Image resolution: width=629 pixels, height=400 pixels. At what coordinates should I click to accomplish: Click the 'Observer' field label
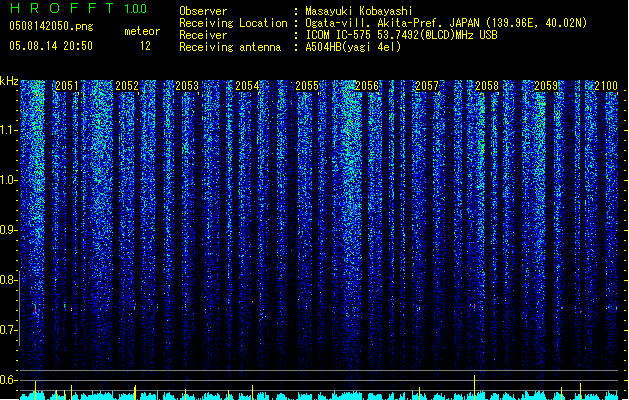pos(203,11)
